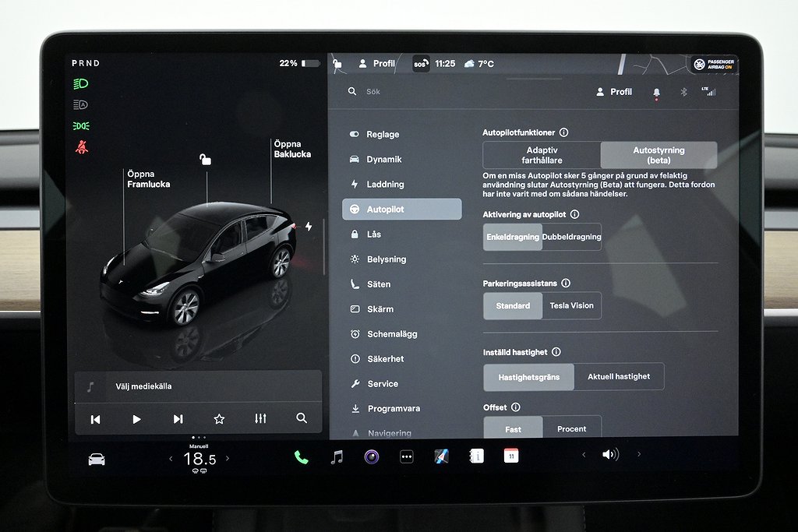
Task: Open car controls from bottom bar
Action: coord(97,460)
